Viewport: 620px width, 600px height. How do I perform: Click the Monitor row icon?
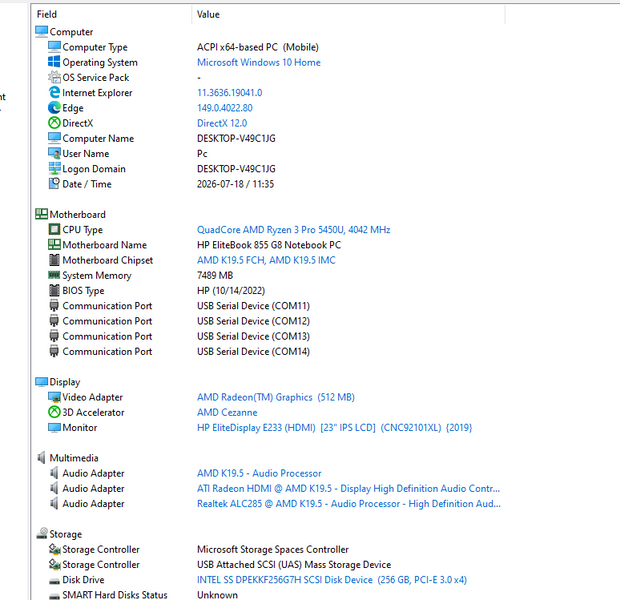(x=54, y=427)
